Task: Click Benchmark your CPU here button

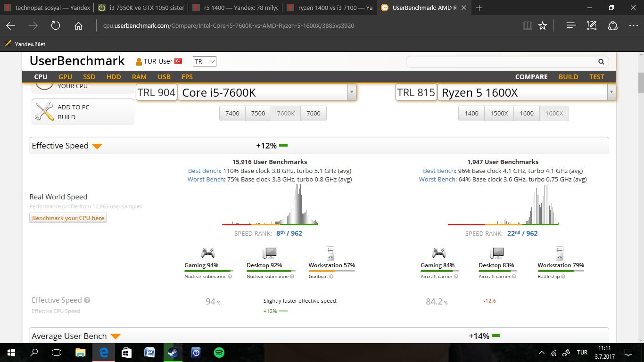Action: [x=68, y=218]
